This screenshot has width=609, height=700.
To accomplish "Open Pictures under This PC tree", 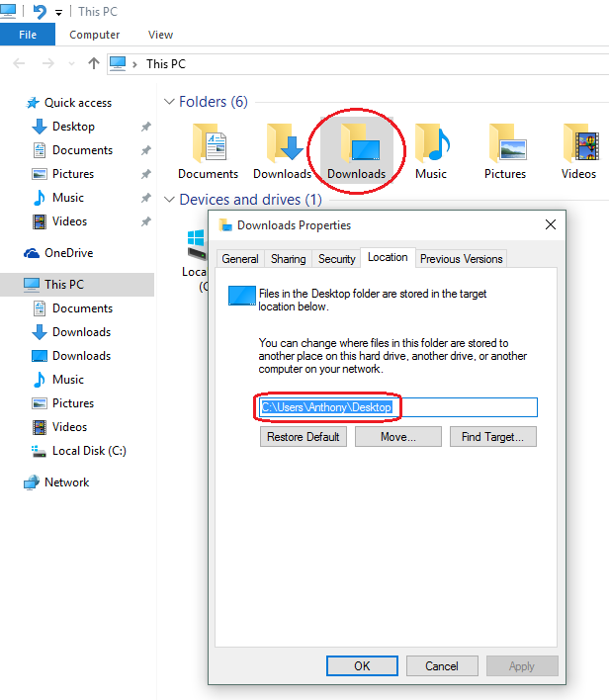I will coord(73,403).
